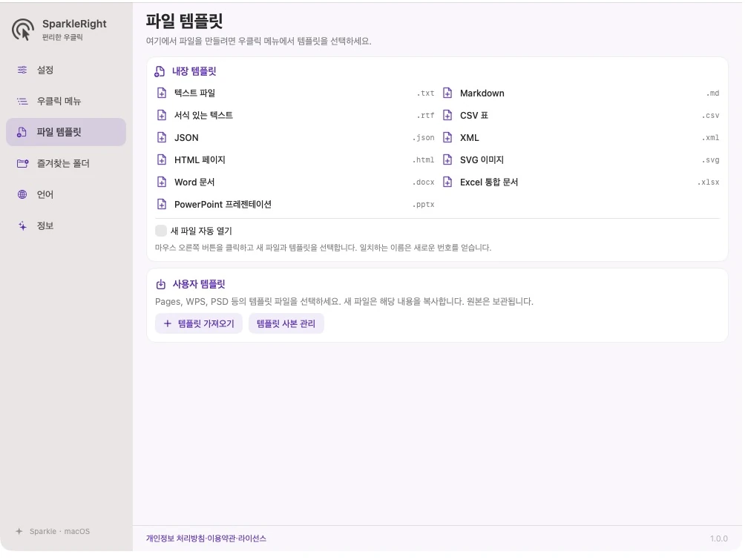Select the SVG 이미지 template label
The height and width of the screenshot is (560, 748).
482,159
